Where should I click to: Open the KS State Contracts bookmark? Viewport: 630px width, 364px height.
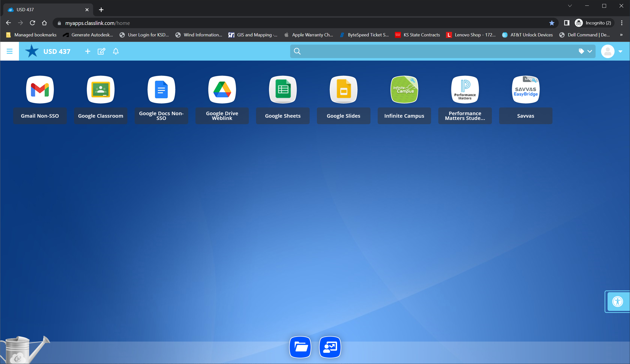(418, 35)
